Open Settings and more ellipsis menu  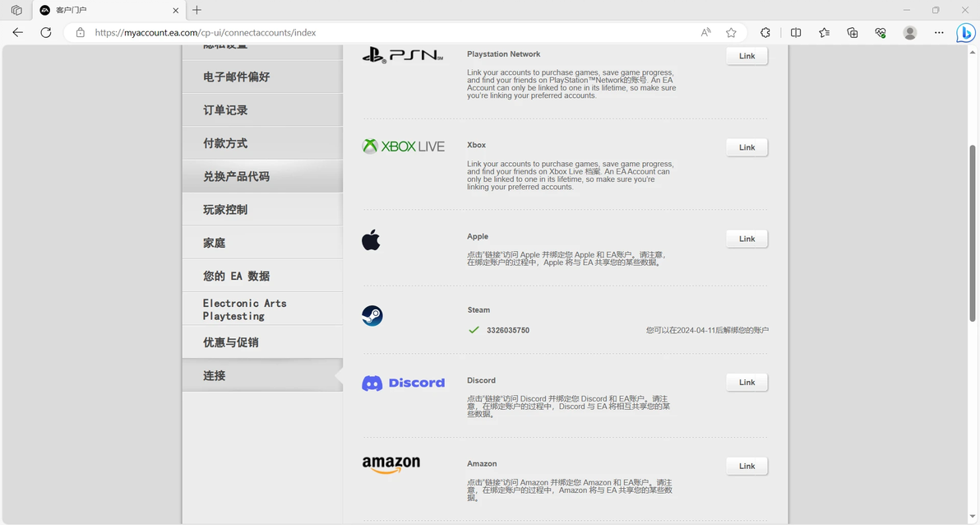(939, 33)
